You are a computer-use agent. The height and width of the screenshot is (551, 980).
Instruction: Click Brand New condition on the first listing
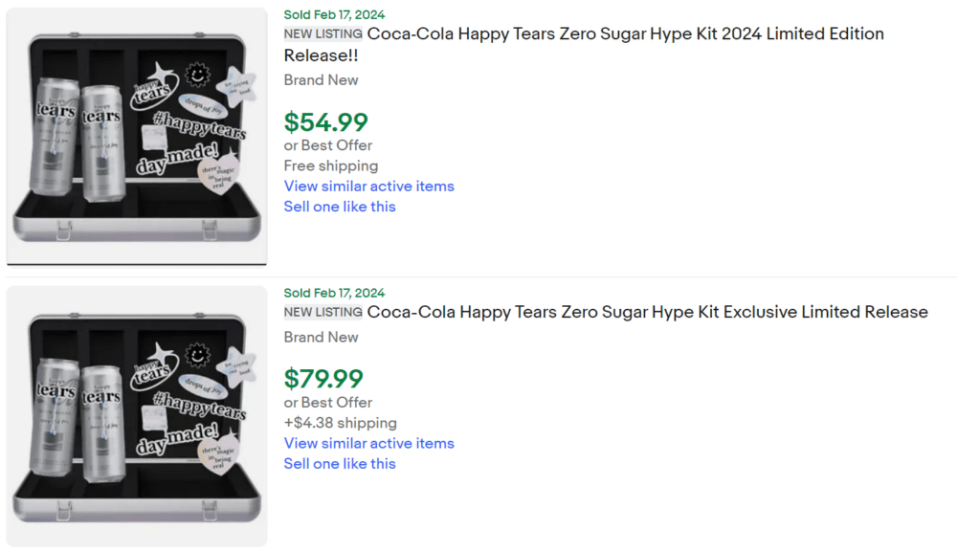[x=321, y=79]
